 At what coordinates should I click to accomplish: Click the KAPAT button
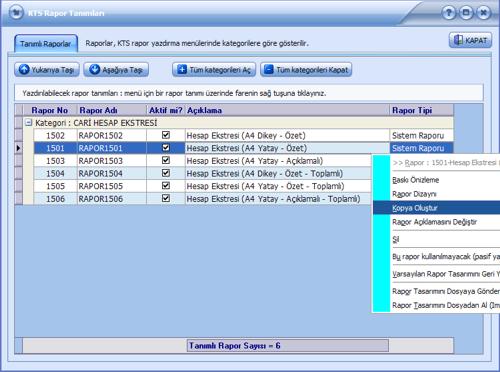470,40
